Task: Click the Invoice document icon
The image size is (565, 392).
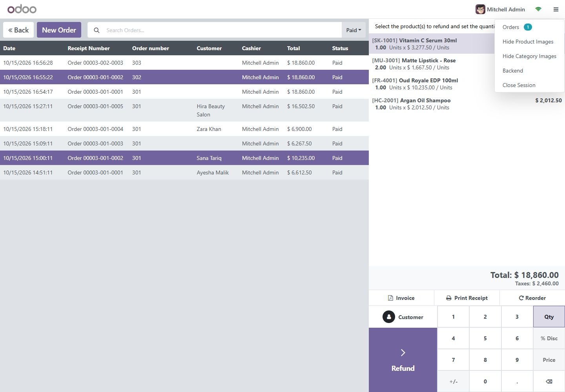Action: pos(390,298)
